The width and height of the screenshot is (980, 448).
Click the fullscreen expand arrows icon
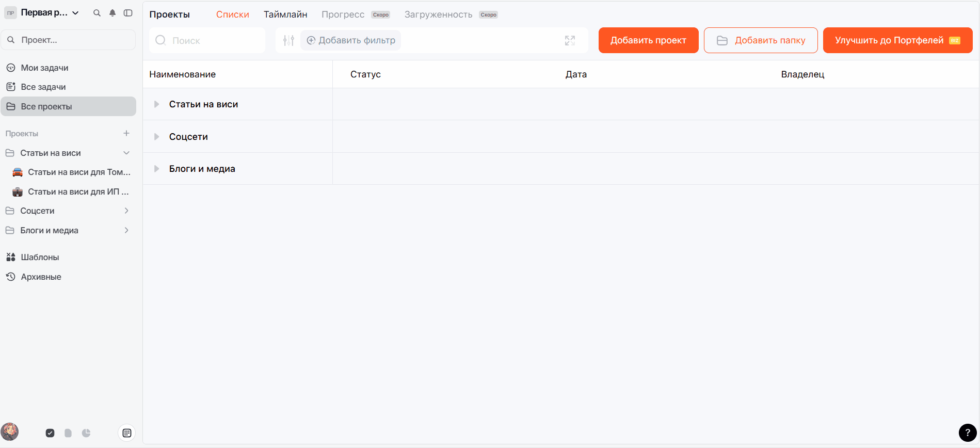[570, 40]
